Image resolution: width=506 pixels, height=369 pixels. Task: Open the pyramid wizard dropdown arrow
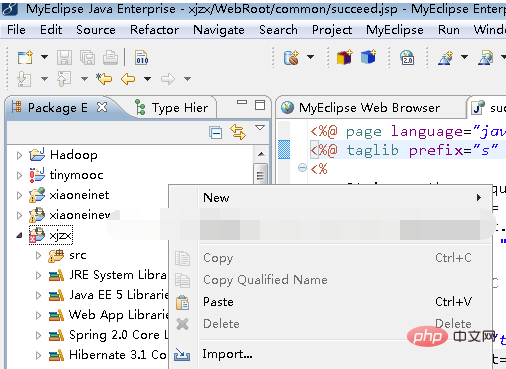464,57
